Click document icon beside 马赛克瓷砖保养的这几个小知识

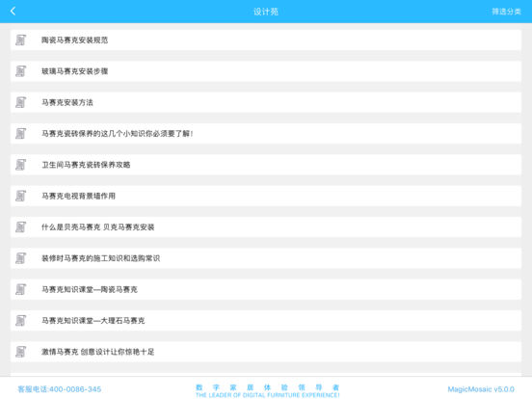tap(20, 134)
